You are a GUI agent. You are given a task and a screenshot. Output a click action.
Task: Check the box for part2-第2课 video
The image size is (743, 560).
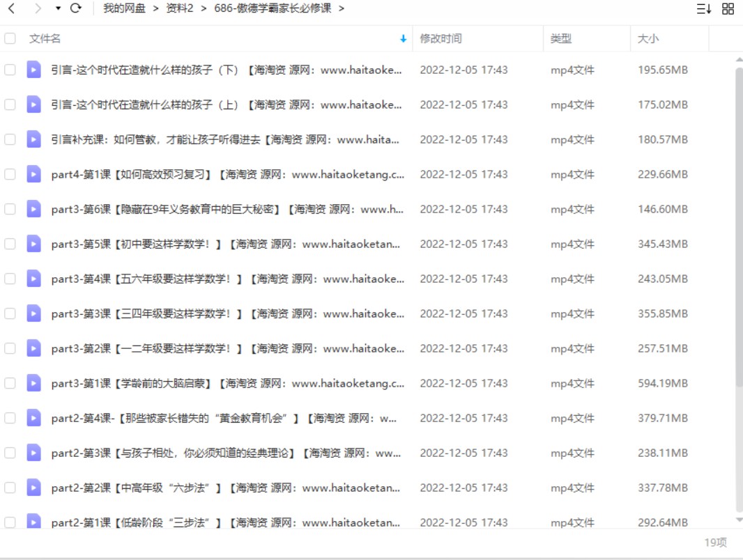[10, 488]
